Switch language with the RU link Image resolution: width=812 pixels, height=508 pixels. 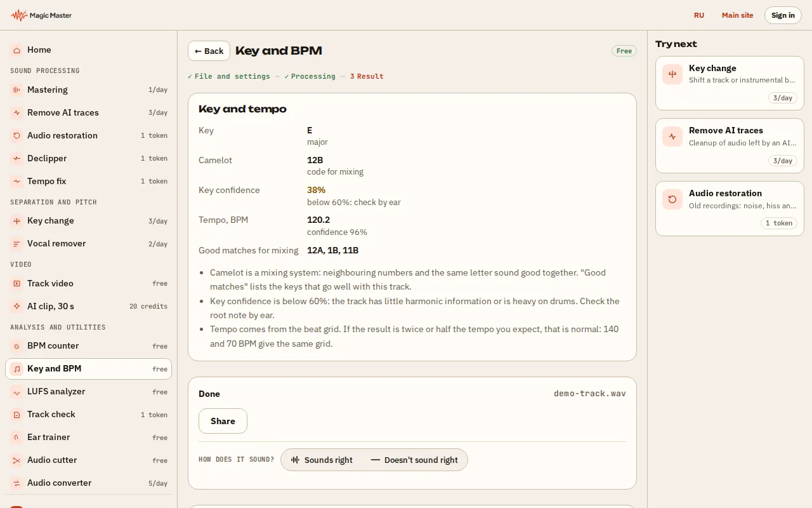[699, 15]
